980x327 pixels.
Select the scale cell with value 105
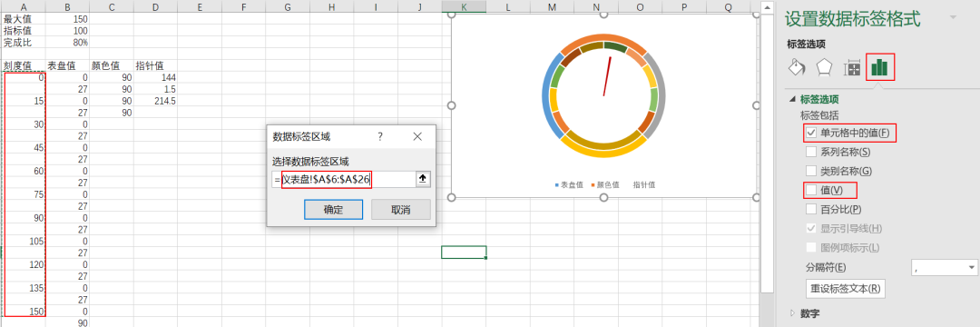pos(23,242)
